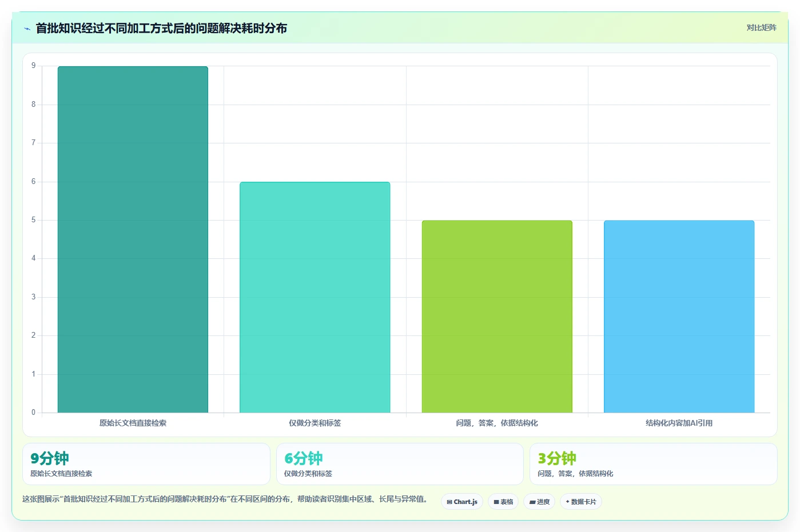The width and height of the screenshot is (800, 532).
Task: Select the 9分钟 data card
Action: tap(146, 464)
